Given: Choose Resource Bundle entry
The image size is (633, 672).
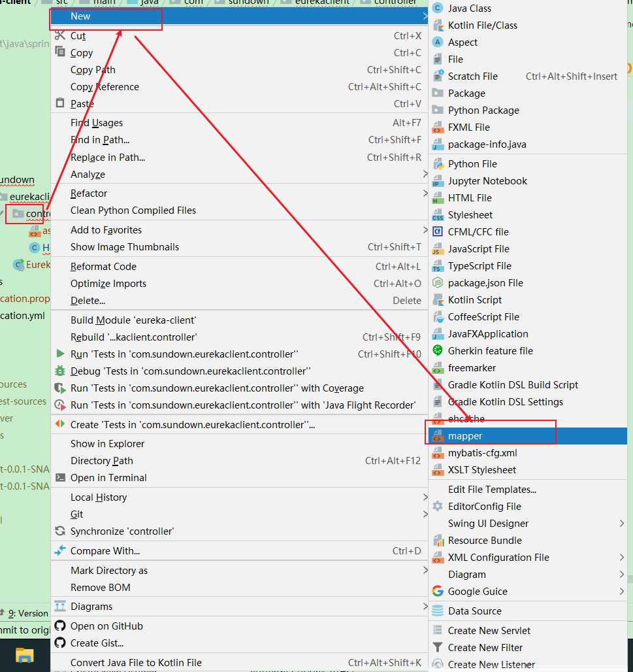Looking at the screenshot, I should (528, 541).
